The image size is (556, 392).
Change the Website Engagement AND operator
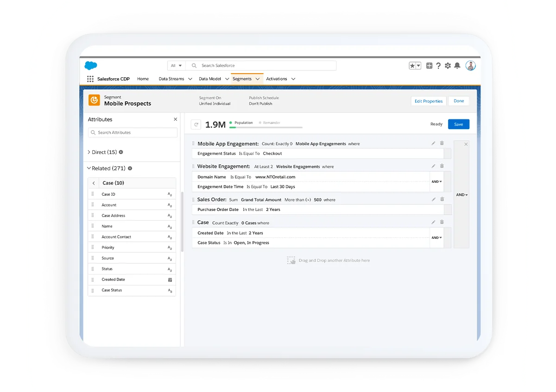coord(436,182)
